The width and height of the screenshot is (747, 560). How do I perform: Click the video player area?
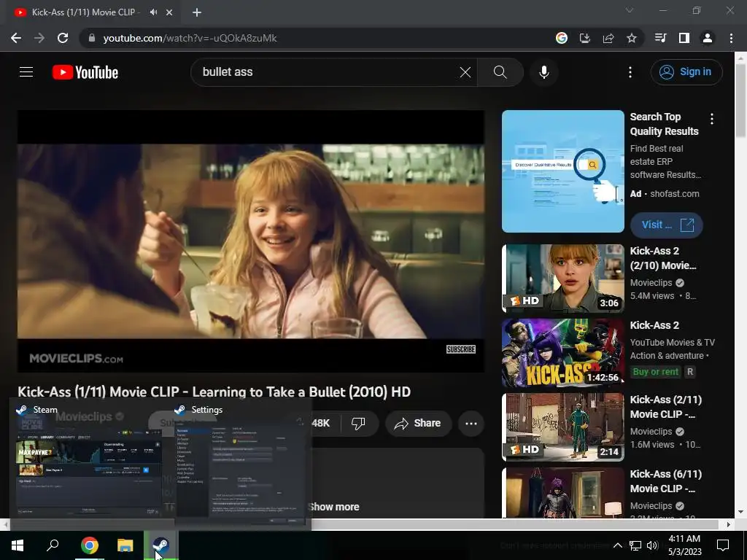point(251,241)
